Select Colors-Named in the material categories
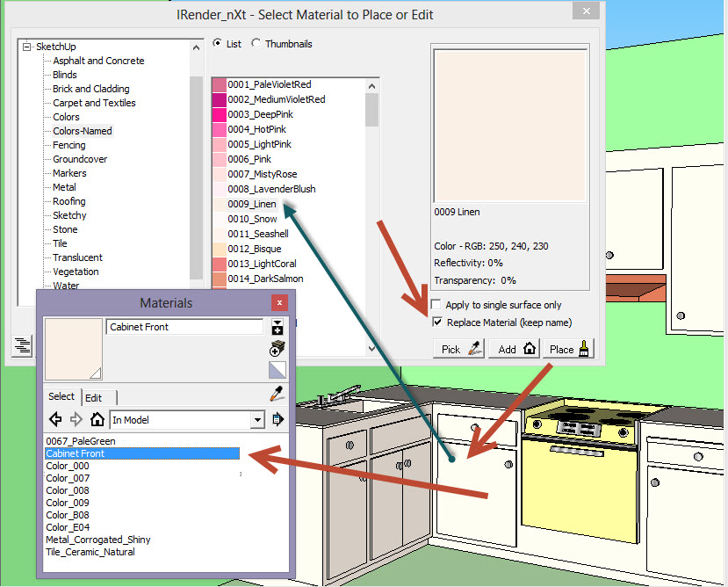Viewport: 728px width, 587px height. (x=84, y=131)
